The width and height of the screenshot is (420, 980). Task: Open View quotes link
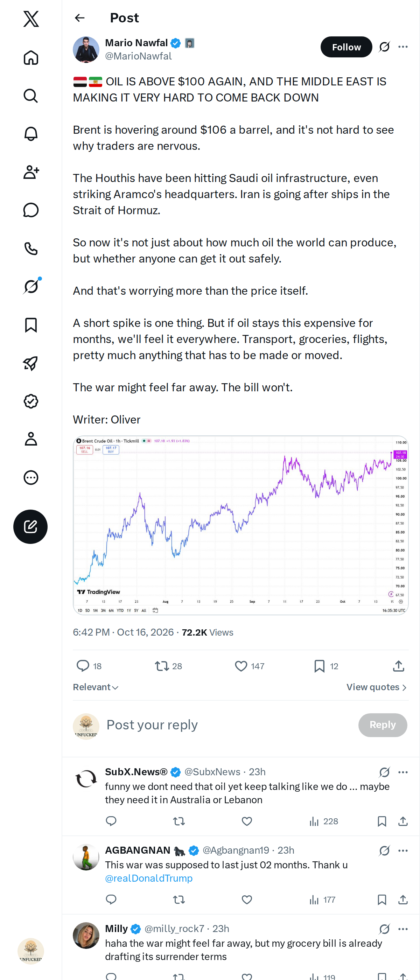tap(377, 687)
